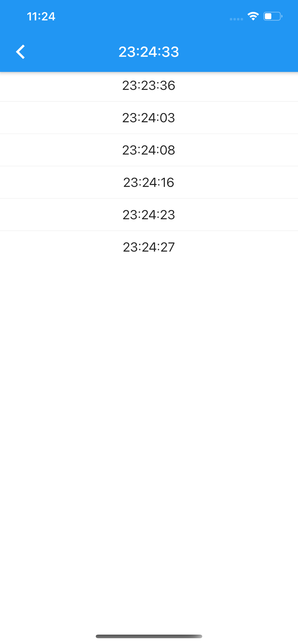Tap the cellular signal dots indicator
Image resolution: width=298 pixels, height=644 pixels.
(236, 19)
